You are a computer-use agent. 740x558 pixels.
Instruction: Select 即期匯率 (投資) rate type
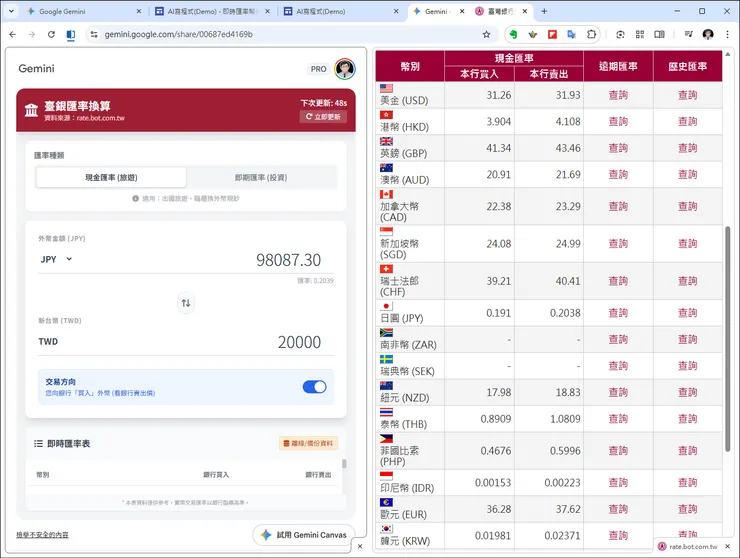tap(261, 178)
